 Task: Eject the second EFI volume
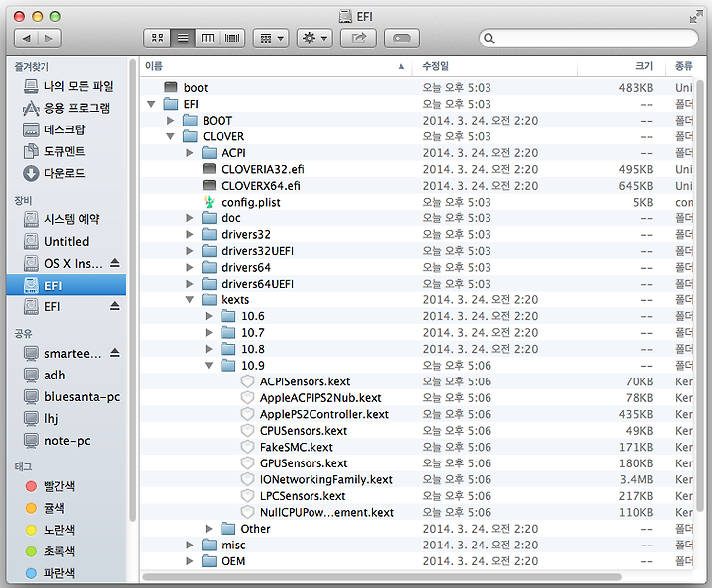point(115,306)
